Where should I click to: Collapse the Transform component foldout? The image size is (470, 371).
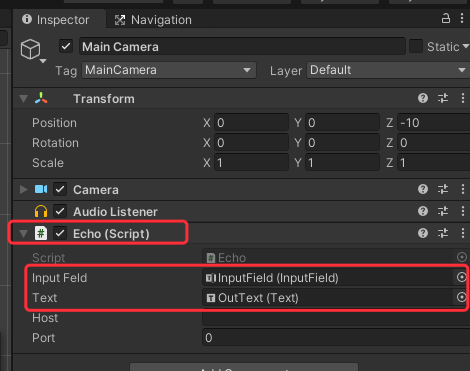(23, 99)
